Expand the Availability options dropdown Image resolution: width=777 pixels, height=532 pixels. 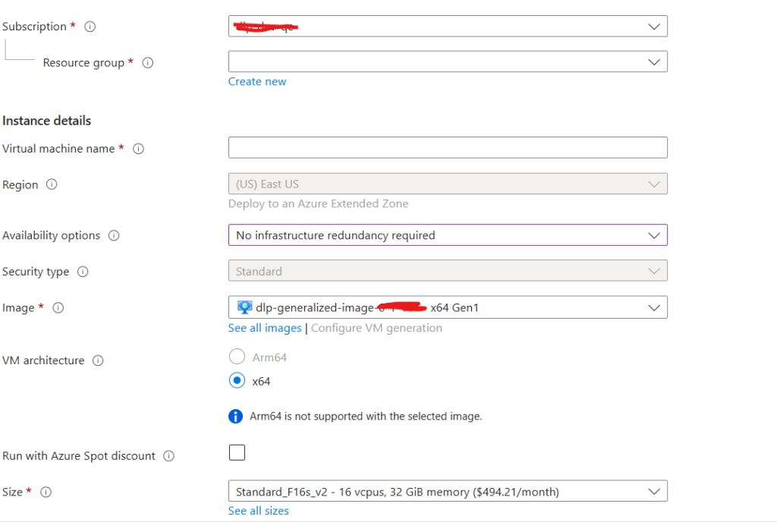[448, 235]
